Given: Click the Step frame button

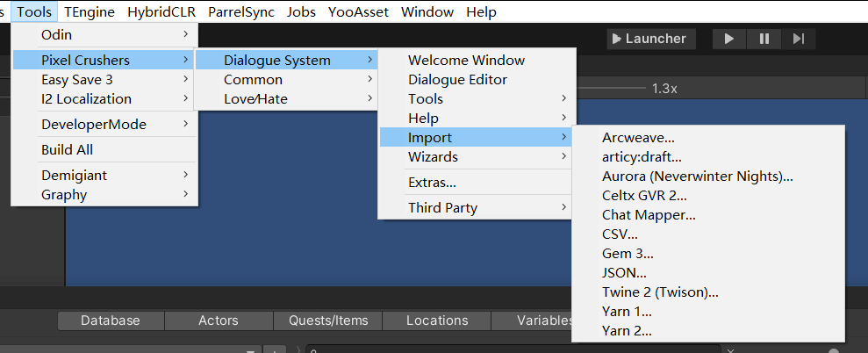Looking at the screenshot, I should point(799,39).
